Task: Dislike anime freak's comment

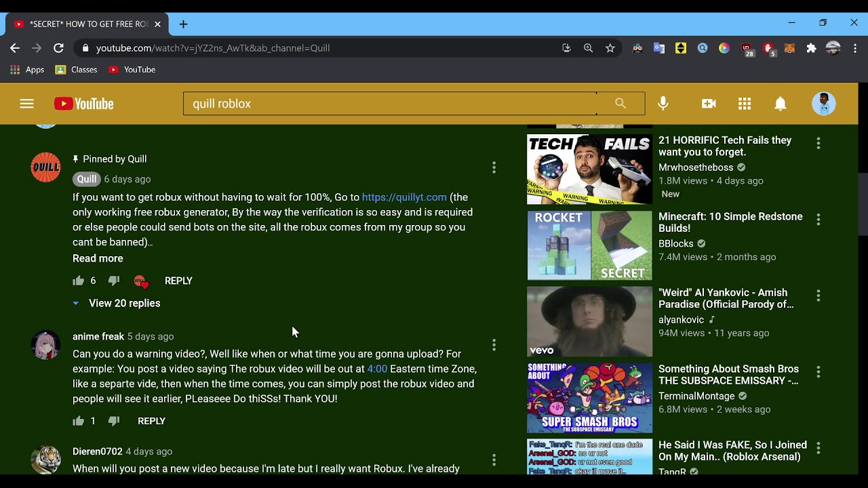Action: pyautogui.click(x=114, y=421)
